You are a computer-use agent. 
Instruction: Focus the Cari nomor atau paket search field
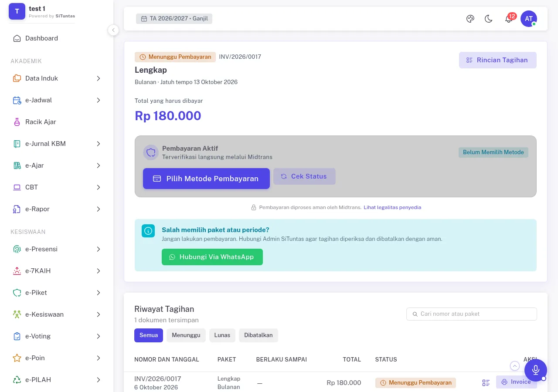click(472, 314)
